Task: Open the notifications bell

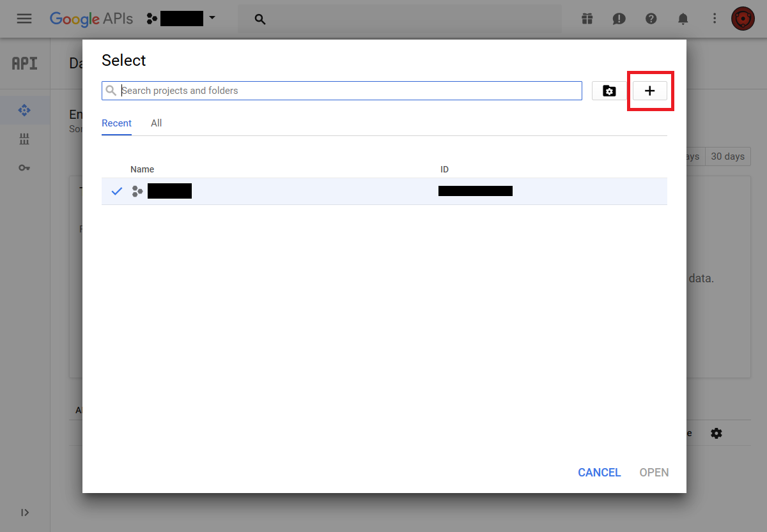Action: point(683,19)
